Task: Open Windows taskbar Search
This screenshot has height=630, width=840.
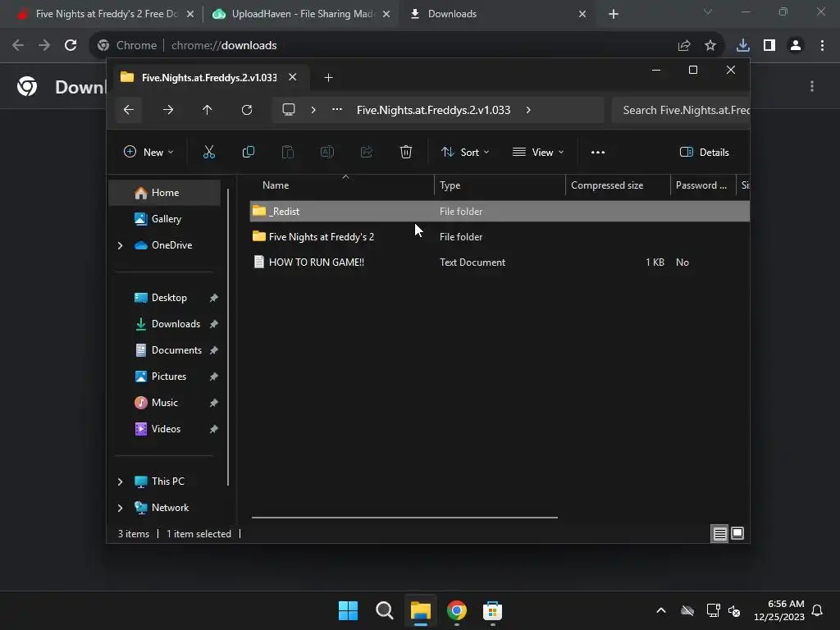Action: tap(384, 610)
